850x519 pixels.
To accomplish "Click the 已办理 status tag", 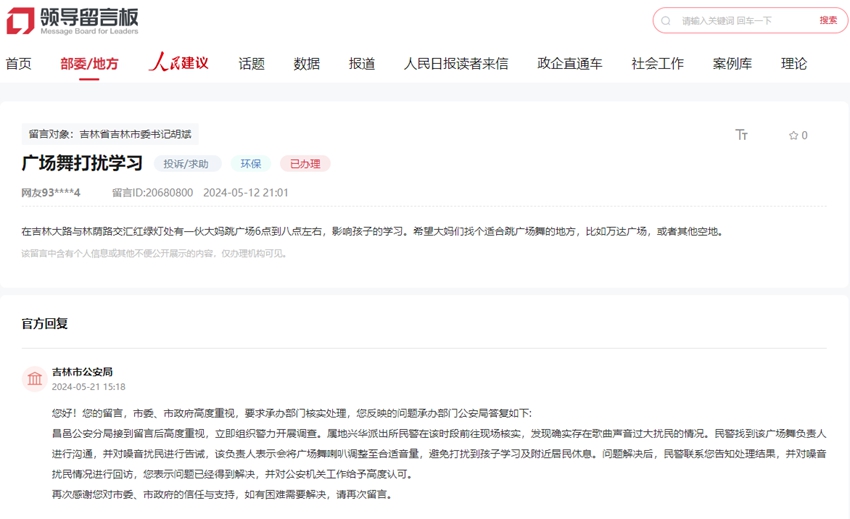I will [305, 163].
